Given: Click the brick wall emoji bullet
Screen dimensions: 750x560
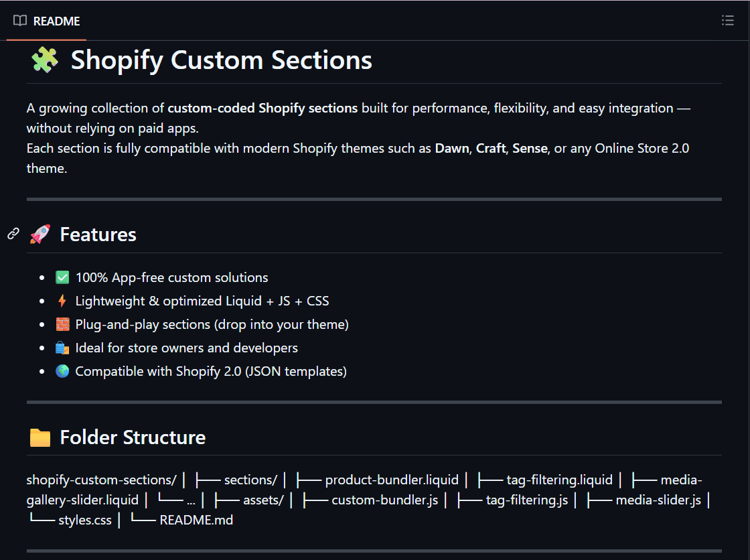Looking at the screenshot, I should (x=61, y=324).
